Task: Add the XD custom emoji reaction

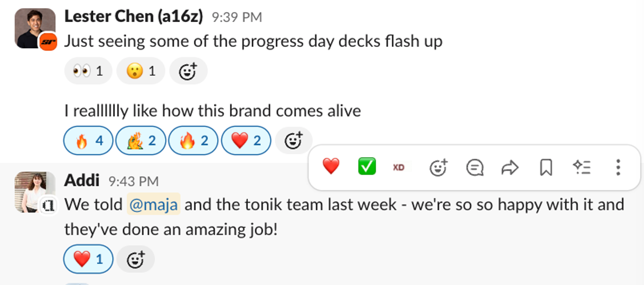Action: 399,167
